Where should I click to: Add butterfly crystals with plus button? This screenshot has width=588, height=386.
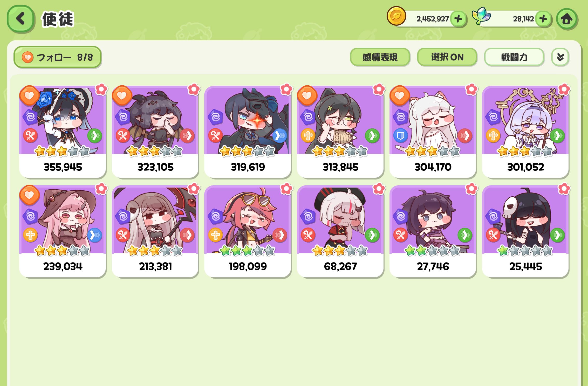[x=543, y=19]
